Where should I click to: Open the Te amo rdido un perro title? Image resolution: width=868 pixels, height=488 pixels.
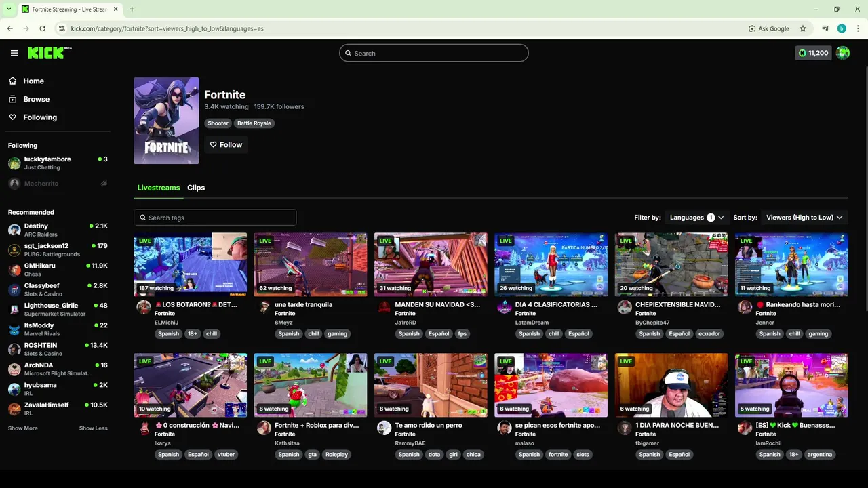tap(429, 425)
